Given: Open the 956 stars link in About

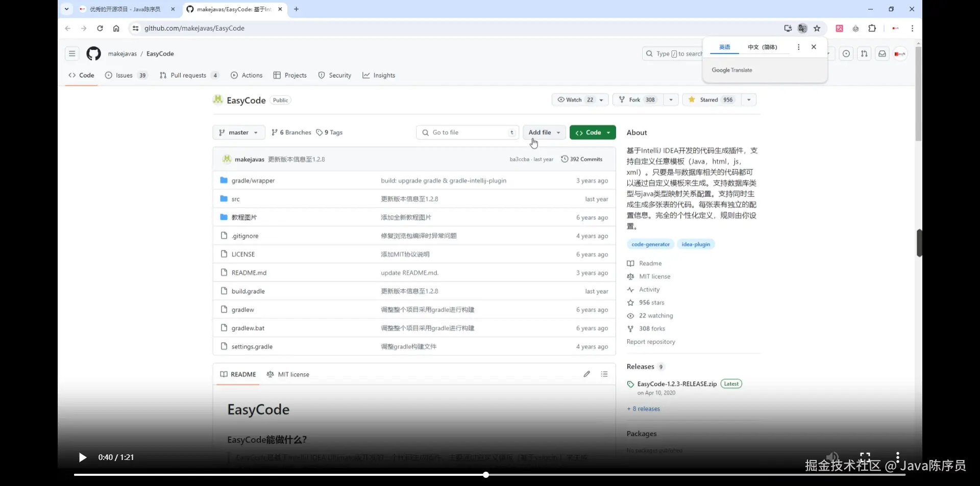Looking at the screenshot, I should point(652,303).
